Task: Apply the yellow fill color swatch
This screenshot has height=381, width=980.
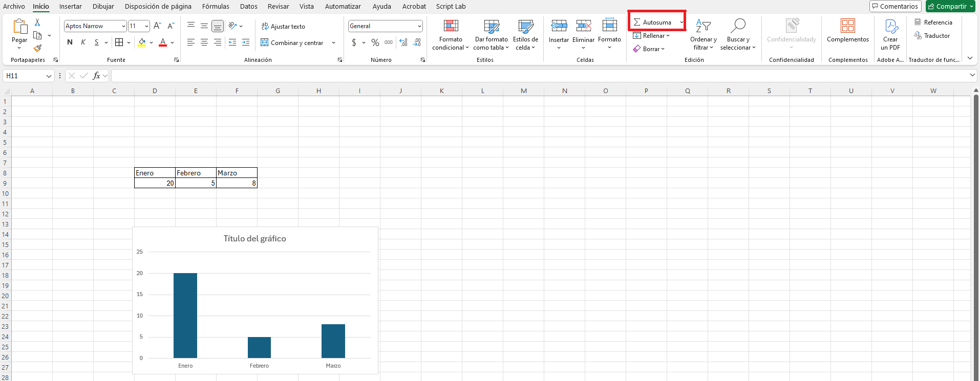Action: 142,42
